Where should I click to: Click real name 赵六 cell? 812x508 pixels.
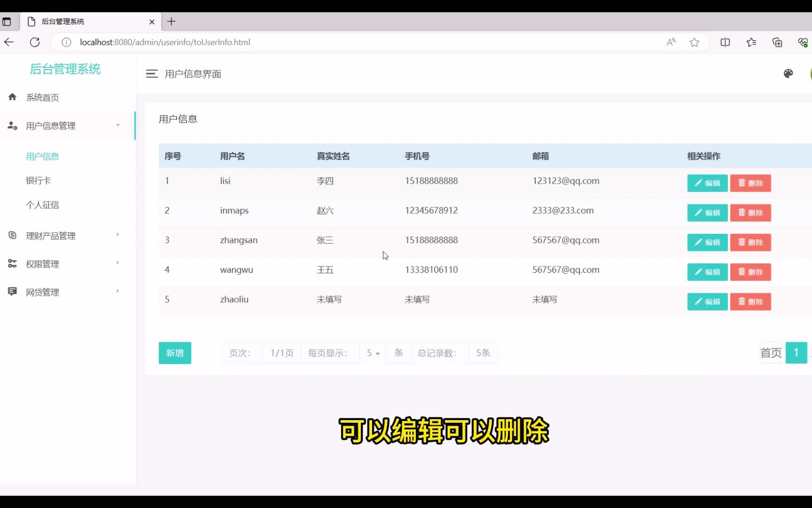tap(325, 211)
